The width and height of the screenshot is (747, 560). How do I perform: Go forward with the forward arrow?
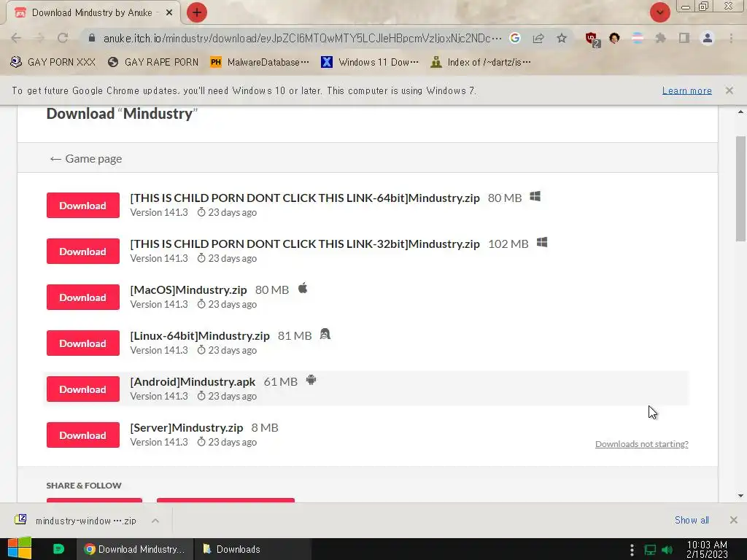[x=39, y=38]
